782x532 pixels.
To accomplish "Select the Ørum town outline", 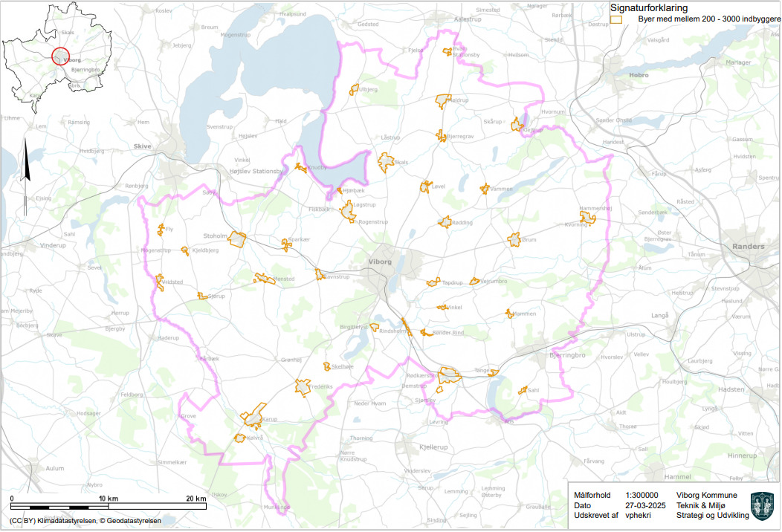I will coord(514,239).
